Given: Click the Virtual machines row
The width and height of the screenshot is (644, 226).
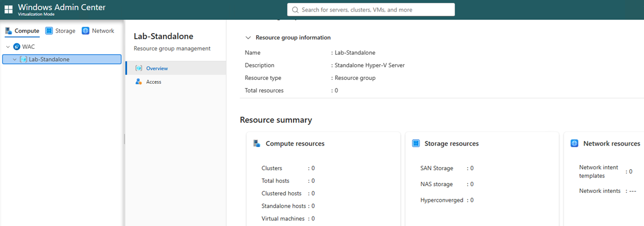Looking at the screenshot, I should point(288,219).
